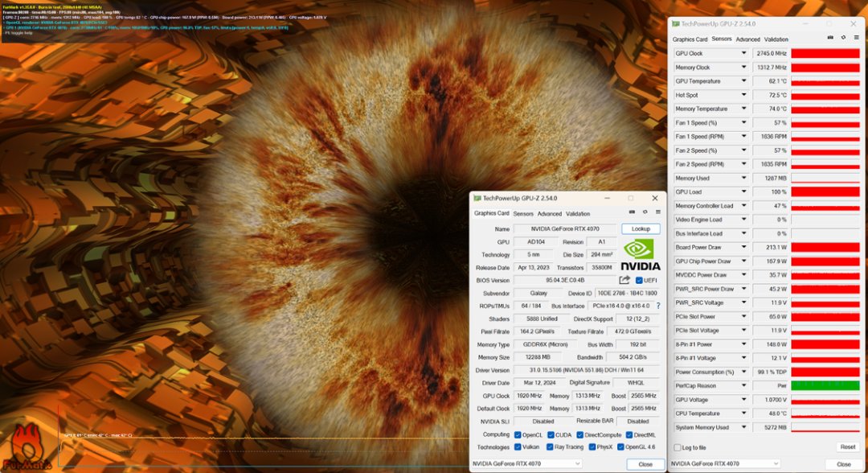This screenshot has height=473, width=868.
Task: Toggle the DirectCompute checkbox
Action: pos(580,434)
